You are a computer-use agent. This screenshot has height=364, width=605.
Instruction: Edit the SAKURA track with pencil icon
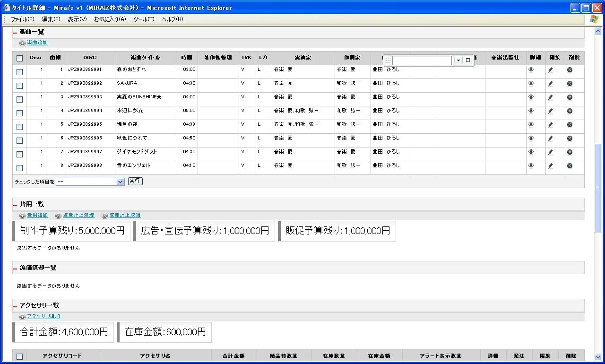pos(550,84)
